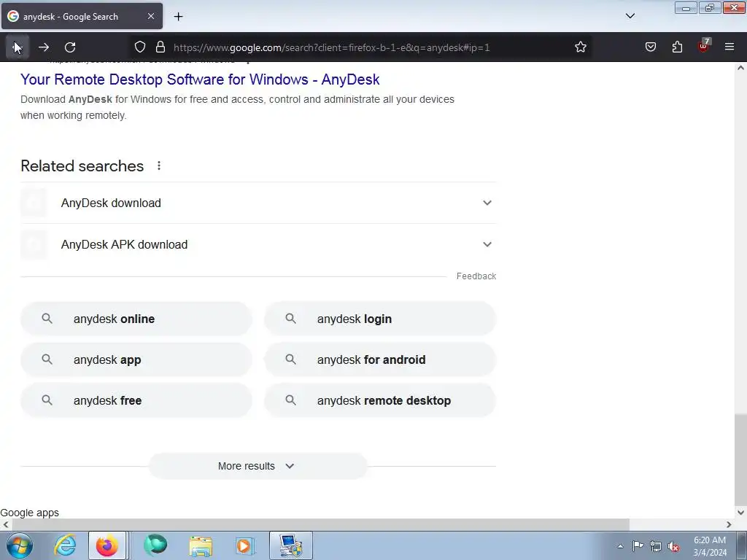
Task: Open the muted volume tray icon
Action: tap(673, 546)
